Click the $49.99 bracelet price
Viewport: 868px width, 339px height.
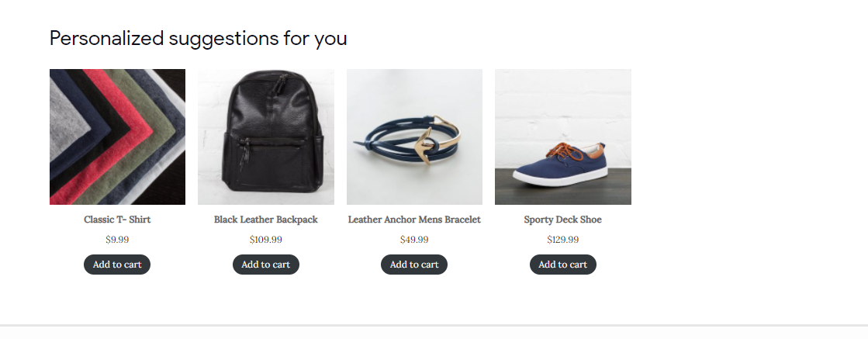pyautogui.click(x=414, y=240)
